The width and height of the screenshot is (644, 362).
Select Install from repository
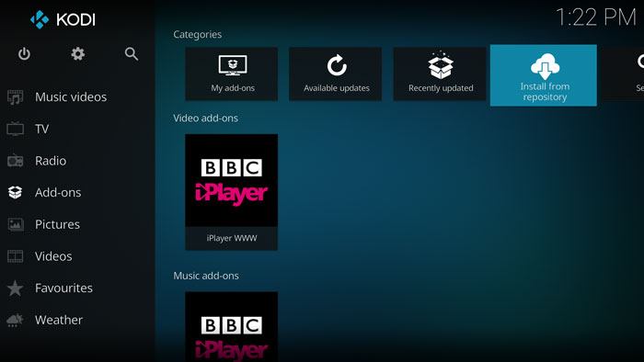pos(544,75)
